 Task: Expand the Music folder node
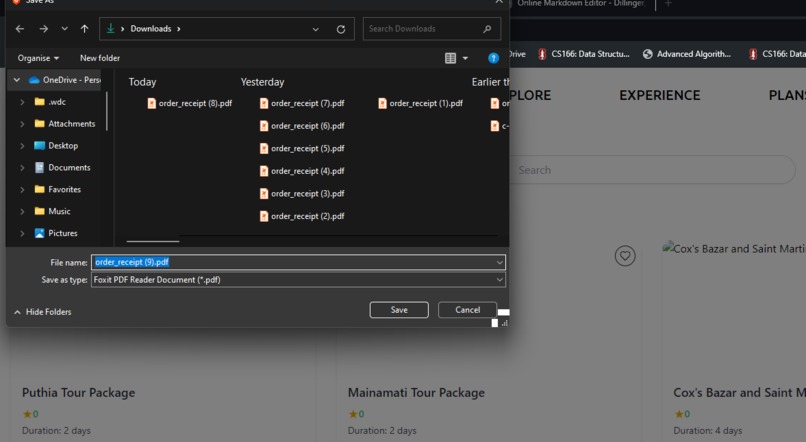coord(22,211)
